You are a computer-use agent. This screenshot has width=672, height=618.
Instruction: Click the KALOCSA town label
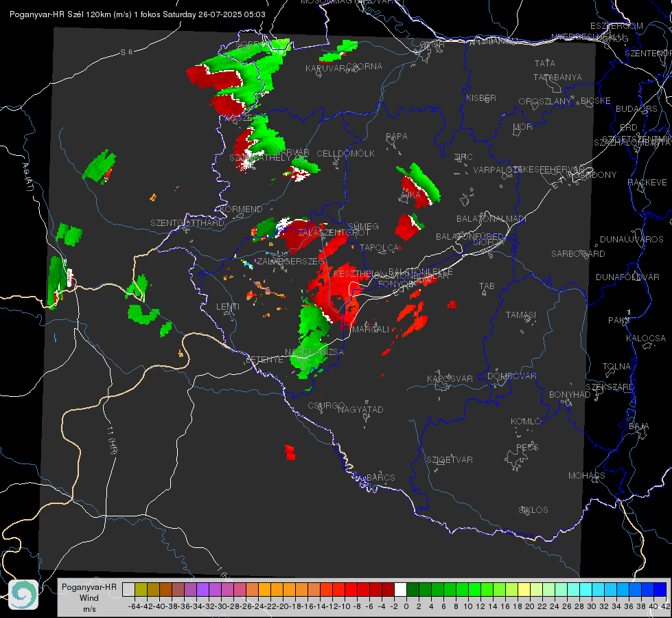tap(645, 338)
